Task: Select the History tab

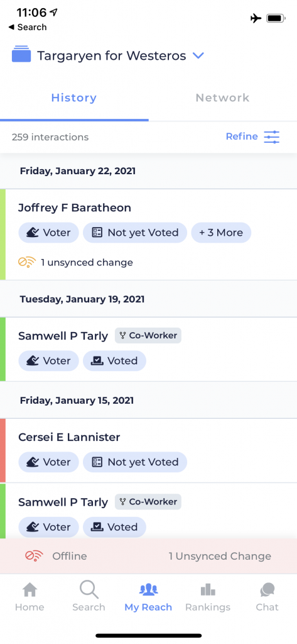Action: [x=74, y=97]
